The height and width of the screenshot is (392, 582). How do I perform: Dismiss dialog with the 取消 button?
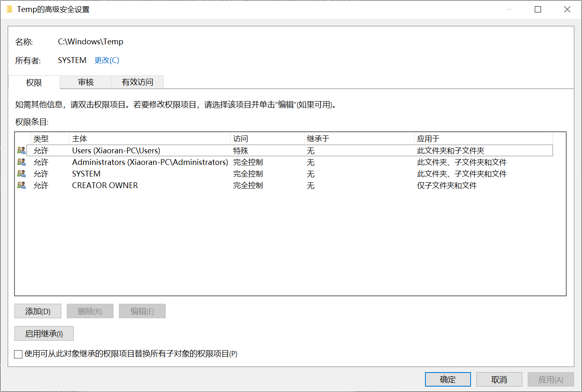pyautogui.click(x=499, y=380)
